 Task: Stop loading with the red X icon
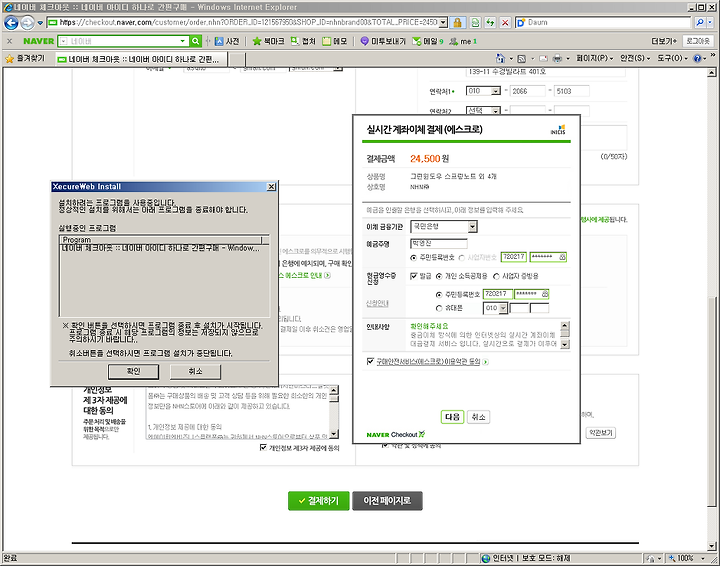click(505, 22)
